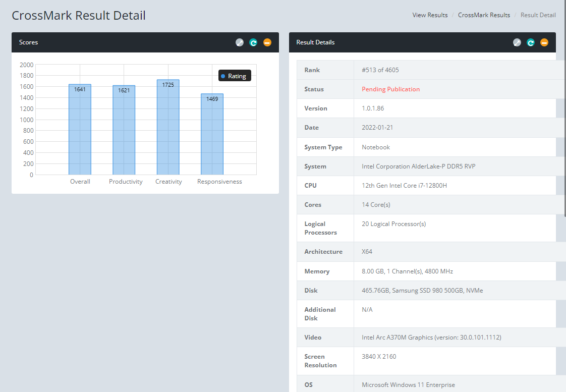Click the Result Details panel title

click(x=315, y=42)
